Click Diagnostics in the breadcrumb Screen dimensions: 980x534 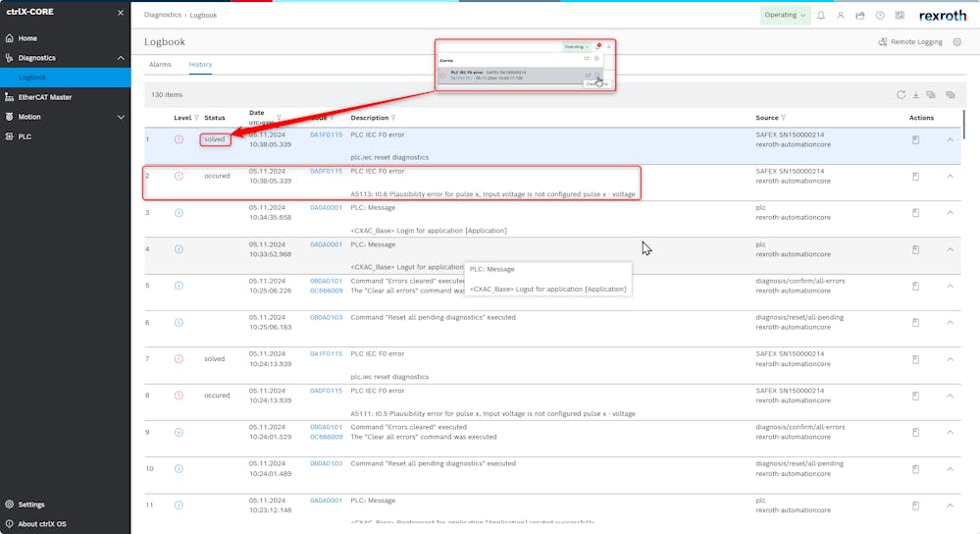(x=163, y=15)
